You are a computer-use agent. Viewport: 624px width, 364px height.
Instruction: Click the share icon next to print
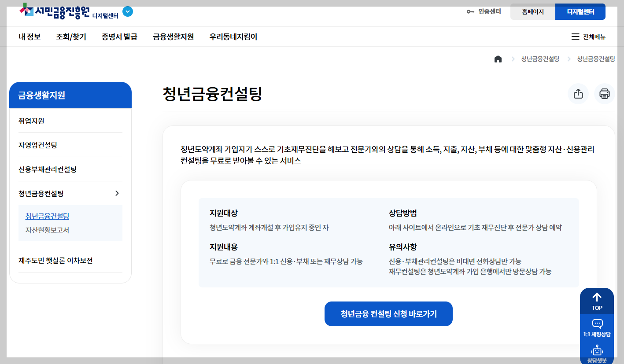tap(578, 94)
